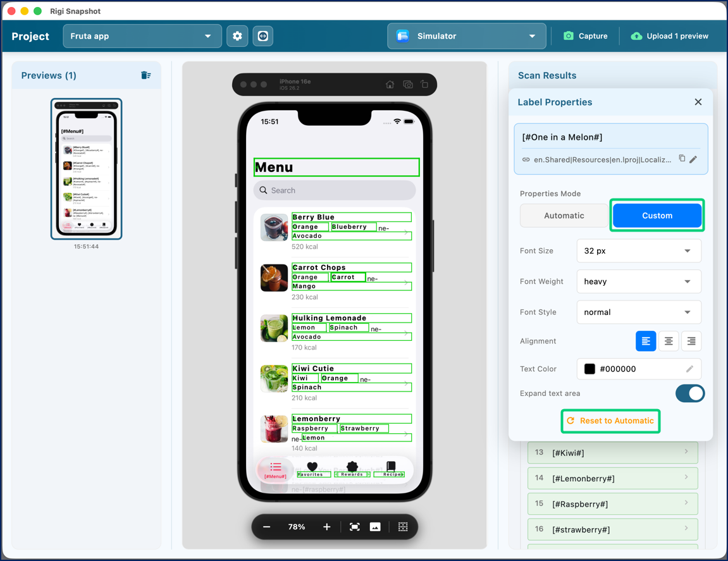Toggle the dotted grid icon in zoom bar
The image size is (728, 561).
click(x=403, y=527)
